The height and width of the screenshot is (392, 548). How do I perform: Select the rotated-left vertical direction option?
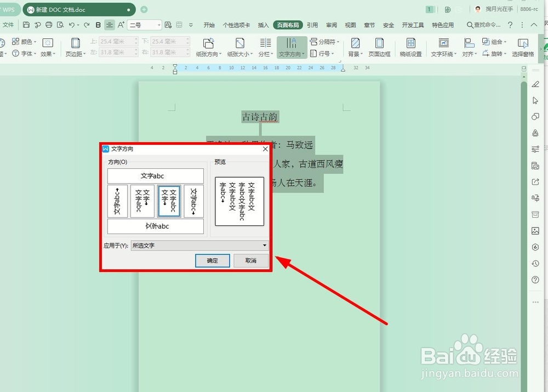point(117,201)
